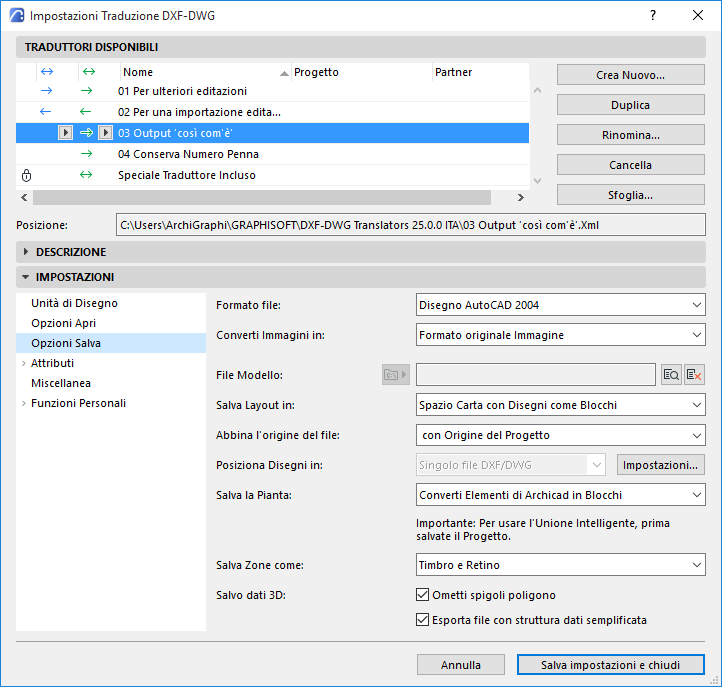Click Crea Nuovo button
The width and height of the screenshot is (722, 687).
pos(630,75)
